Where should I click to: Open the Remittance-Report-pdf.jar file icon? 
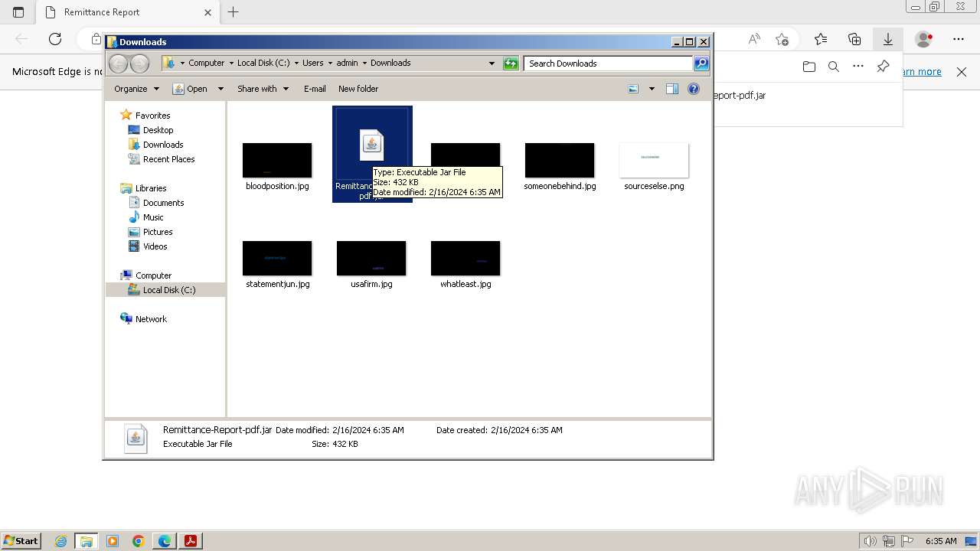372,144
